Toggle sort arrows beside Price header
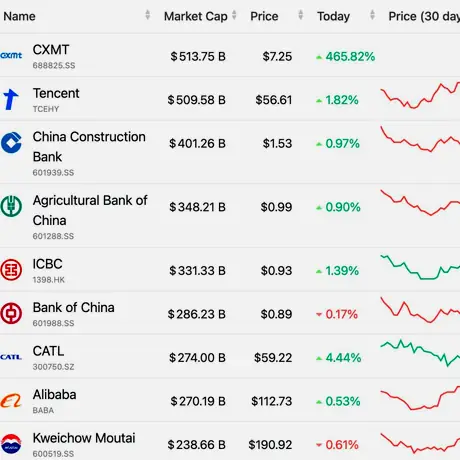 [301, 15]
